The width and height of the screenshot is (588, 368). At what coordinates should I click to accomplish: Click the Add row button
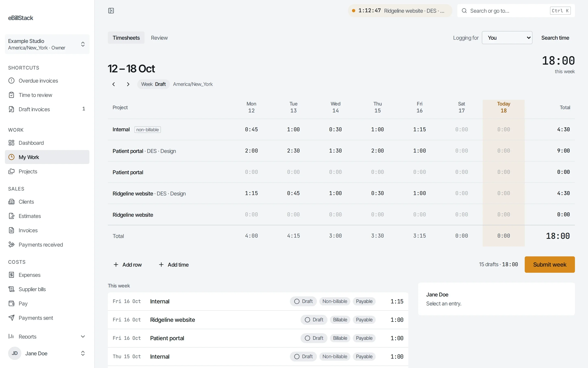(128, 265)
